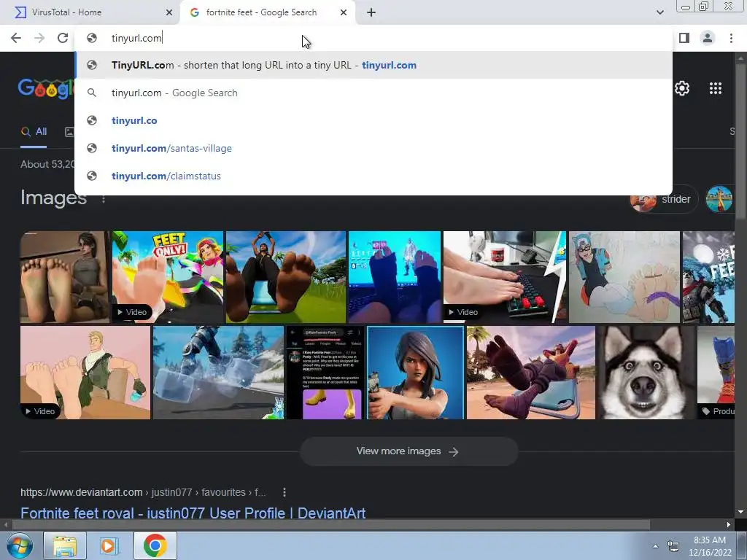Open three-dot menu beside deviantart.com URL

point(285,492)
